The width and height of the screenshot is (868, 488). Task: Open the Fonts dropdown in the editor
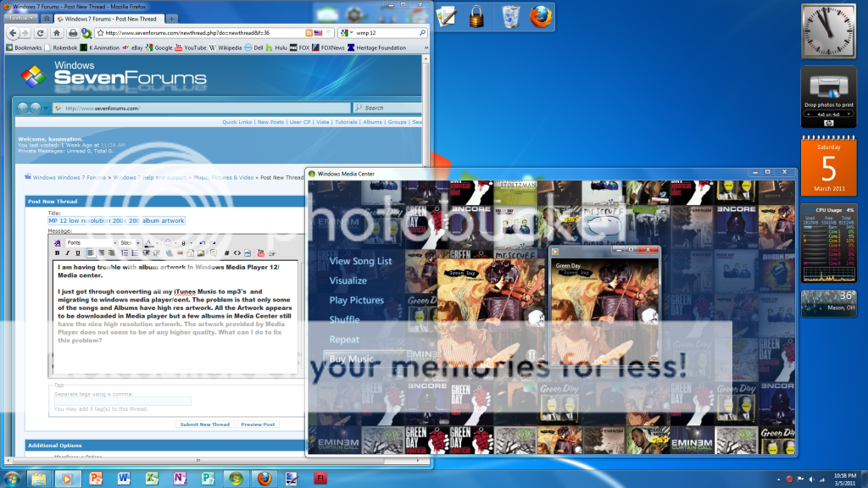click(x=90, y=243)
